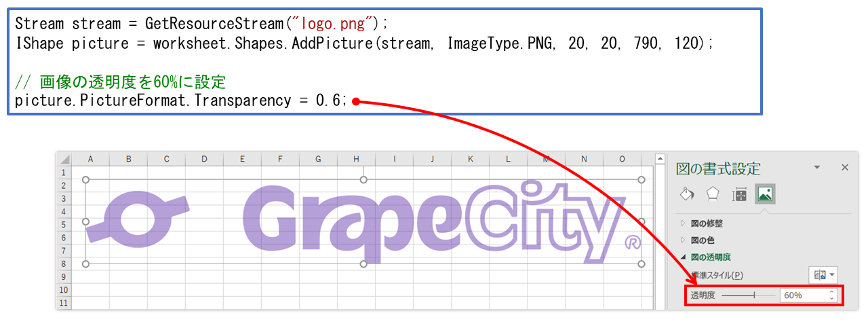Image resolution: width=868 pixels, height=326 pixels.
Task: Click the AddPicture code line
Action: pos(364,43)
